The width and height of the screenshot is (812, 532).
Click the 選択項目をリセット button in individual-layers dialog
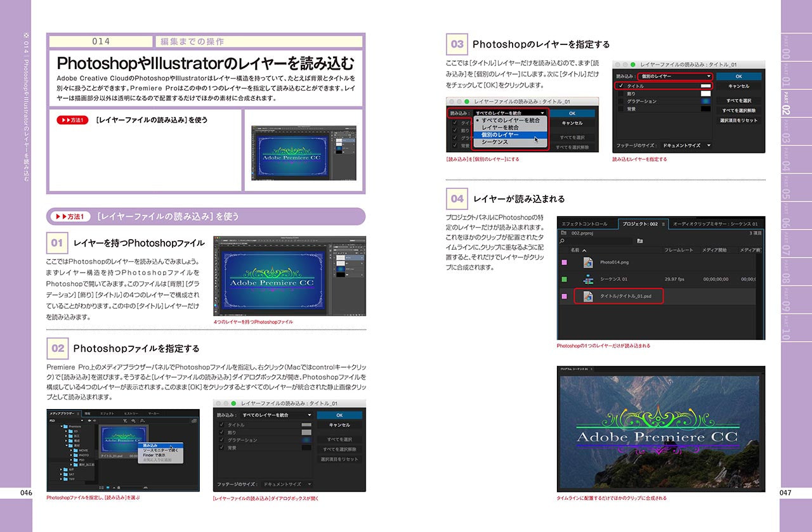point(738,120)
